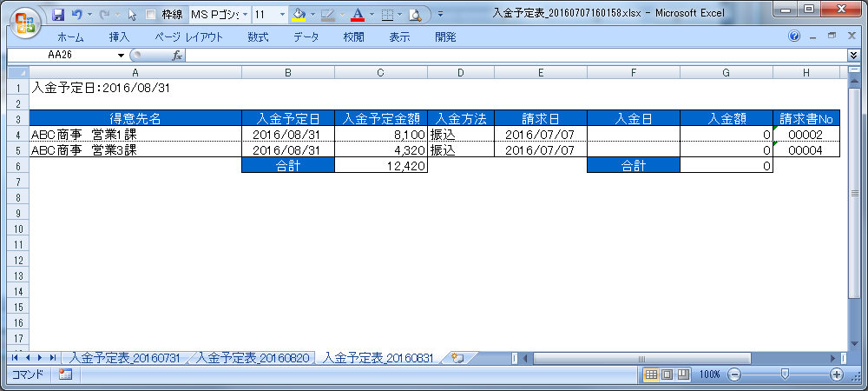Open the Name Box dropdown arrow
Viewport: 868px width, 391px height.
(122, 56)
